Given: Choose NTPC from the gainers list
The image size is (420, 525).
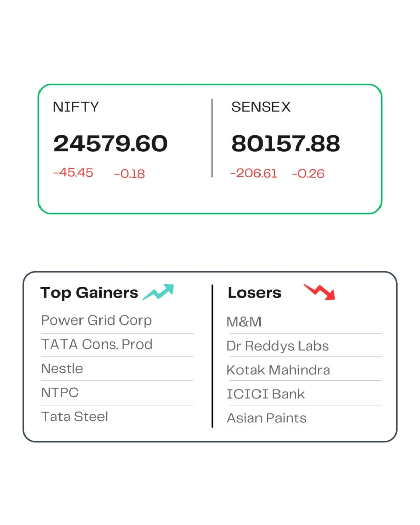Looking at the screenshot, I should [x=60, y=392].
